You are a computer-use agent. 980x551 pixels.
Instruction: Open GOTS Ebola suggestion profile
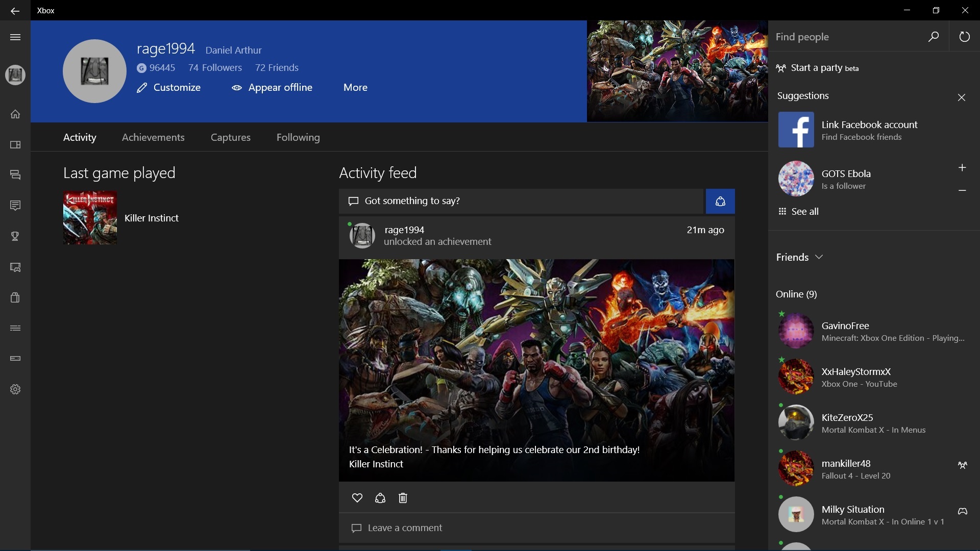coord(863,179)
